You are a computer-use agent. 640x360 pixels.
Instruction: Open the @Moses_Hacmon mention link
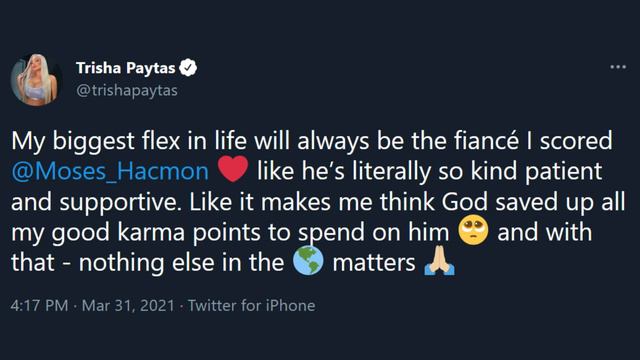point(110,171)
